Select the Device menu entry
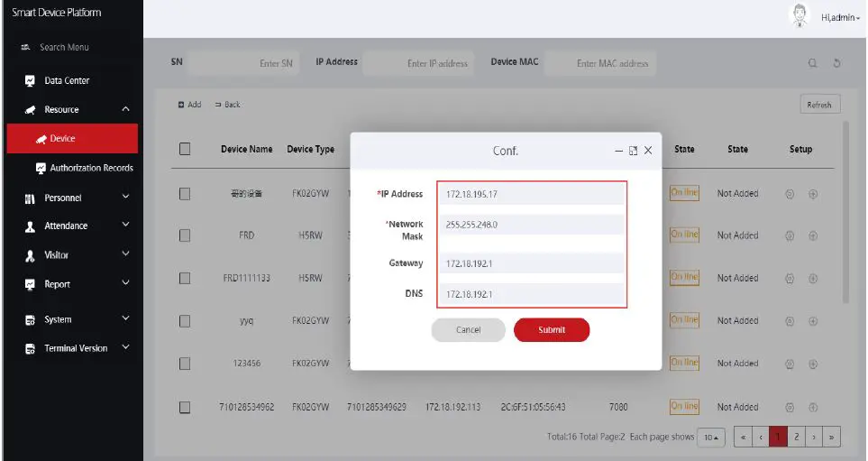Viewport: 868px width, 461px height. click(x=72, y=139)
